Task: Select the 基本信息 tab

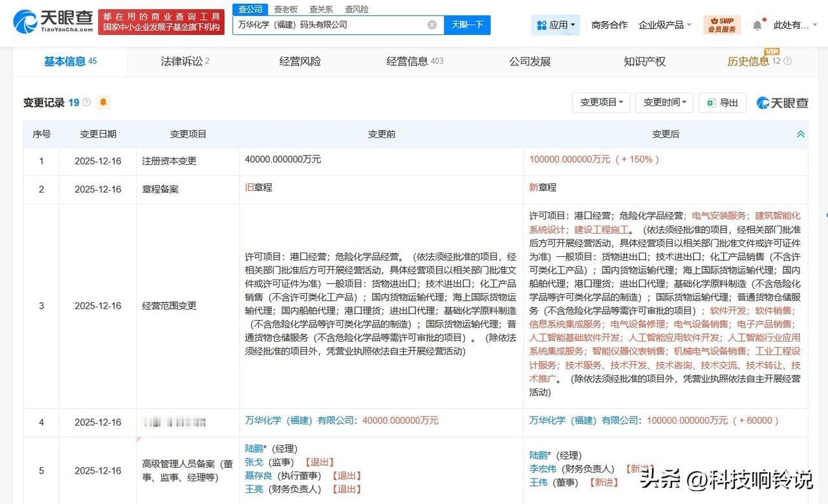Action: click(x=70, y=61)
